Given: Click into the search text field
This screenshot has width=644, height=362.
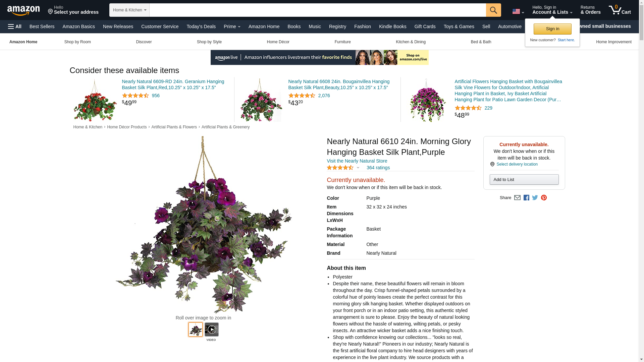Looking at the screenshot, I should pyautogui.click(x=317, y=10).
